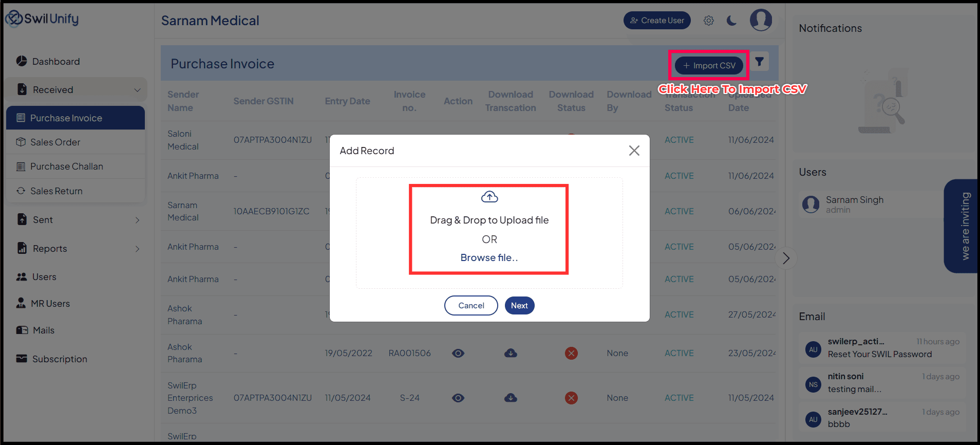Download transaction for invoice S-24
Image resolution: width=980 pixels, height=445 pixels.
point(511,398)
